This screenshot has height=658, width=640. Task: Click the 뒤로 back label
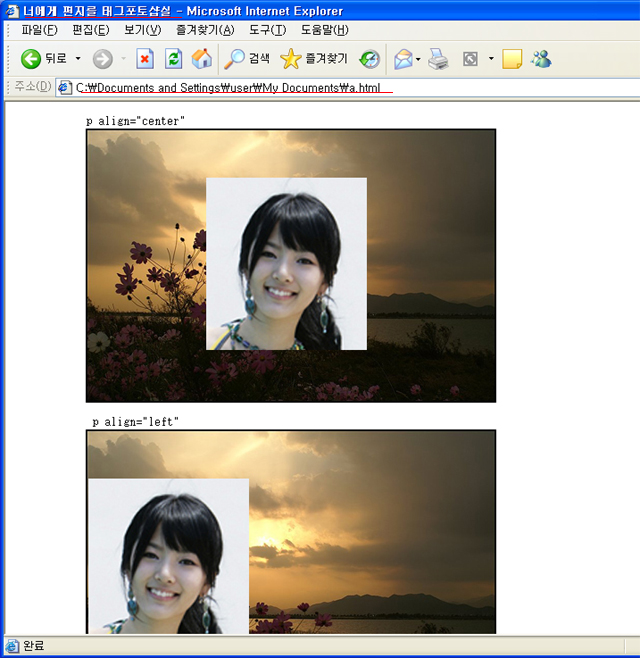[x=56, y=58]
